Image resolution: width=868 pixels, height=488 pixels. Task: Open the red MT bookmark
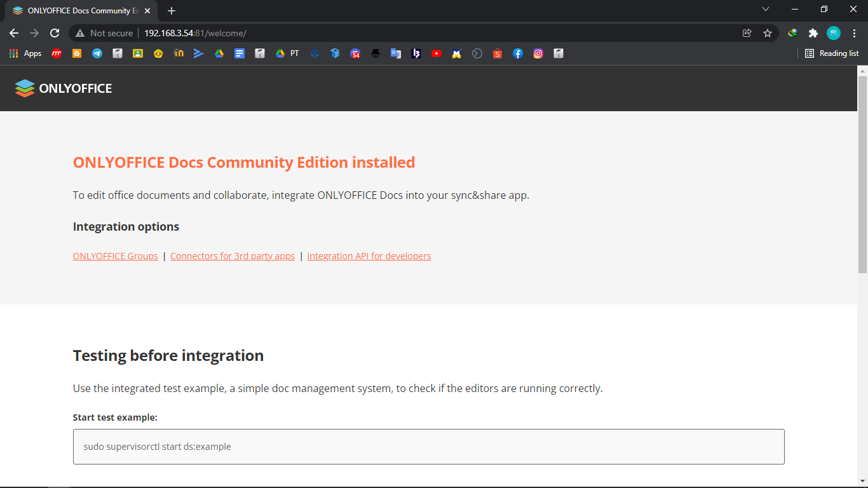[x=57, y=53]
